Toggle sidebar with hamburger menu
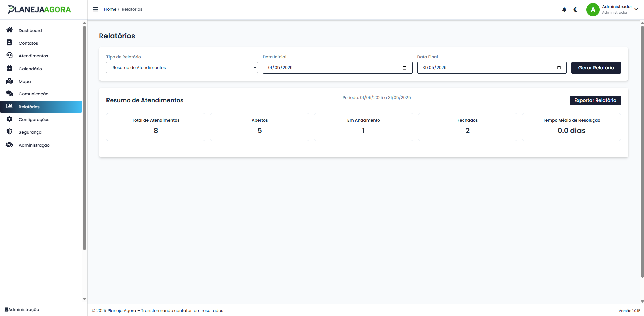Screen dimensions: 644x316 click(96, 9)
